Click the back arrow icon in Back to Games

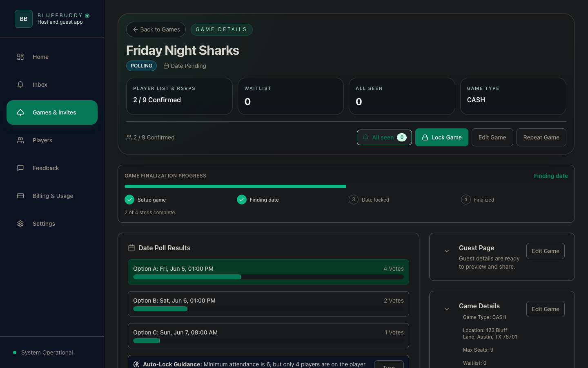click(135, 29)
